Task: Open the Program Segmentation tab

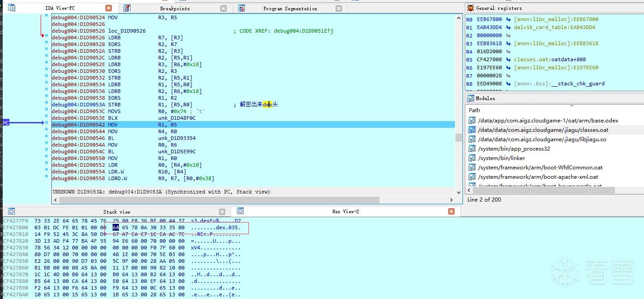Action: pos(290,8)
